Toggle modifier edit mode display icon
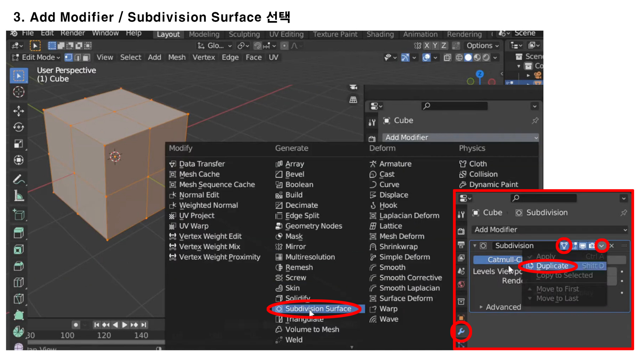 [x=574, y=246]
